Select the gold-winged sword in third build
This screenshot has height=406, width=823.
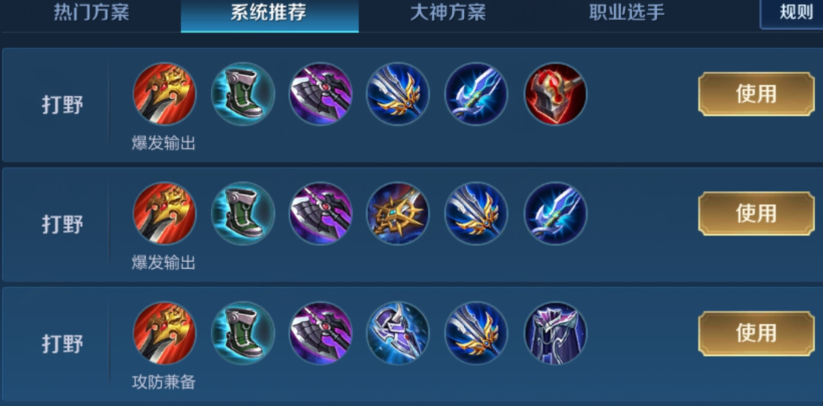pyautogui.click(x=477, y=333)
